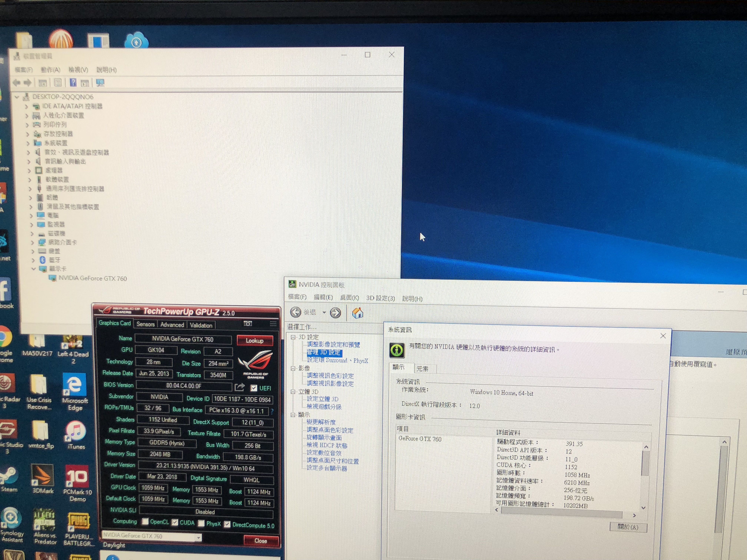The image size is (747, 560).
Task: Open Synology Assistant desktop icon
Action: point(12,524)
